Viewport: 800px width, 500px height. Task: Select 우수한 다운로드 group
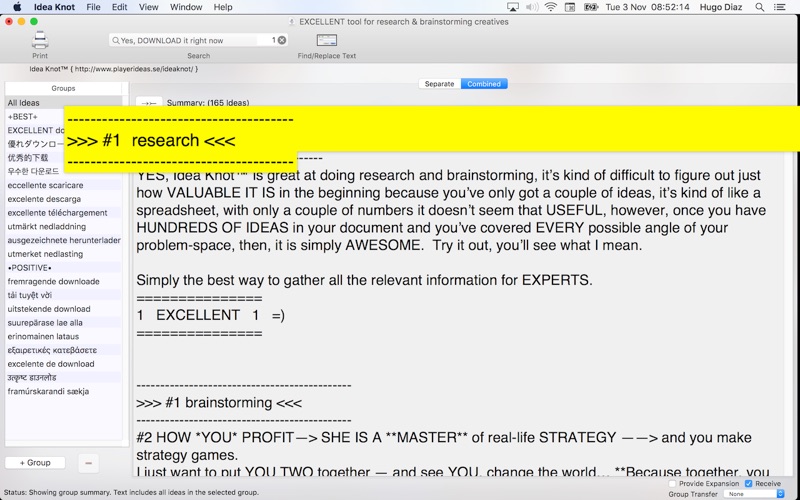(35, 171)
